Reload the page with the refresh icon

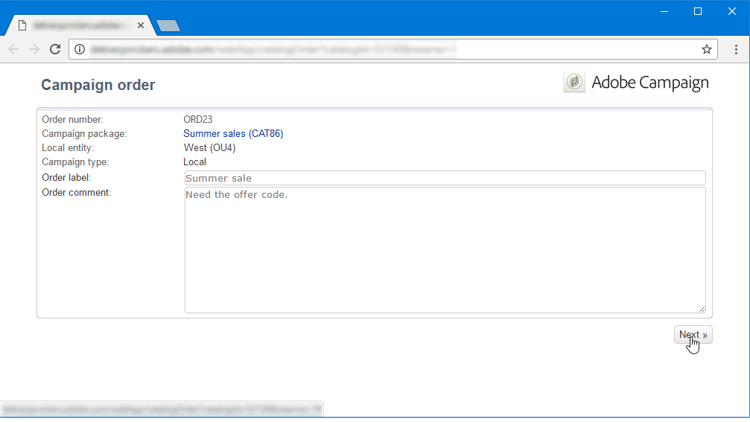point(55,49)
